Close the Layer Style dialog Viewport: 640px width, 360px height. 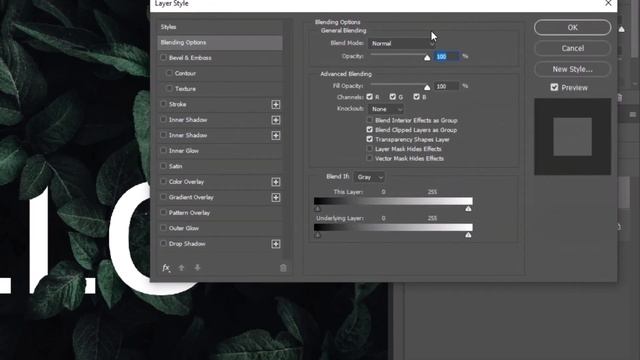click(x=608, y=3)
